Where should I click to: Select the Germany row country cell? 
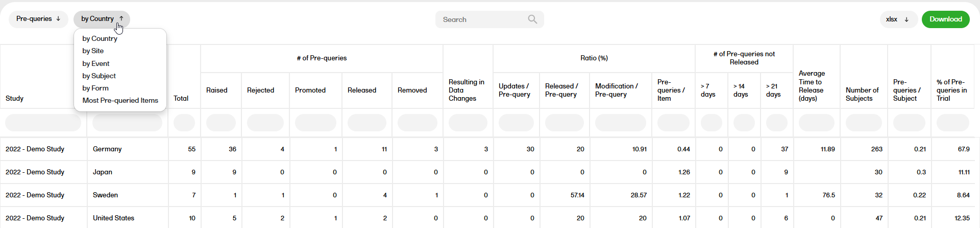pos(107,149)
